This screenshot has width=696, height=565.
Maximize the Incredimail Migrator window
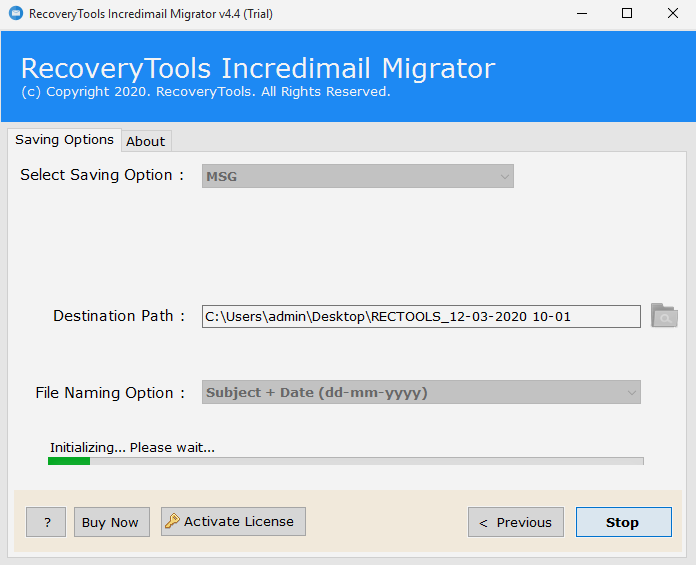point(627,14)
